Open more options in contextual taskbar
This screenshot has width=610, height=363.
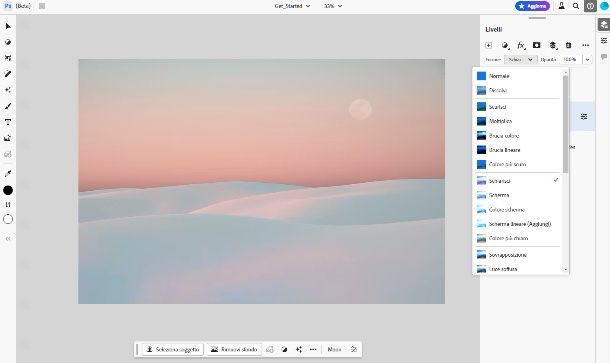[x=313, y=349]
